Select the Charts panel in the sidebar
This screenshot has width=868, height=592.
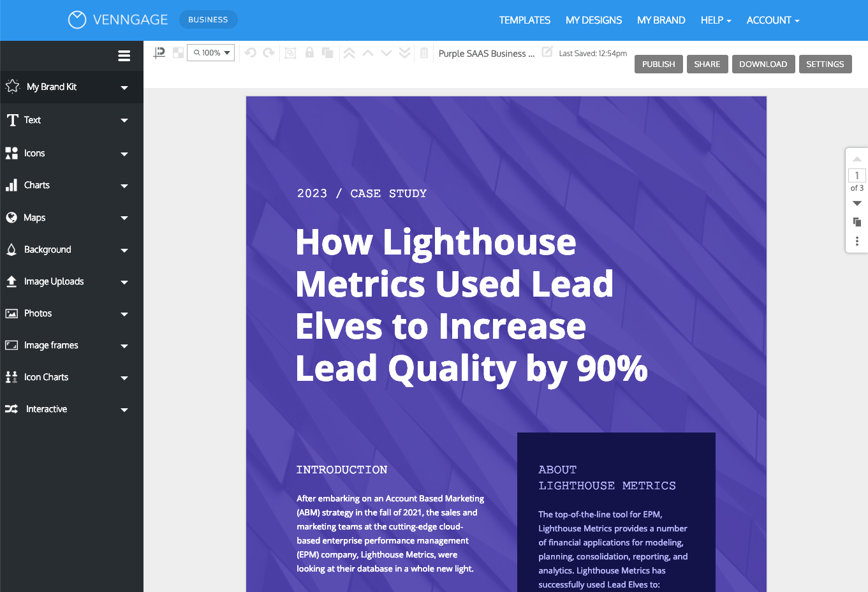[37, 185]
